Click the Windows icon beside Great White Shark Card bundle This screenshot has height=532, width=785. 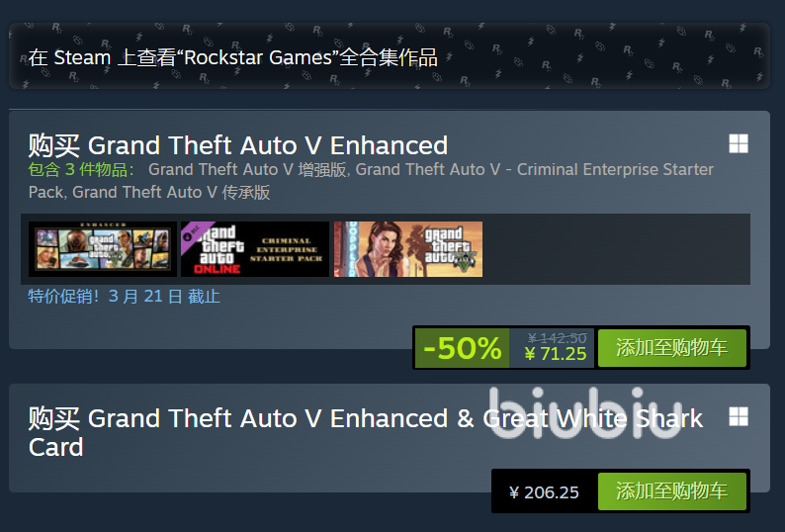tap(739, 416)
